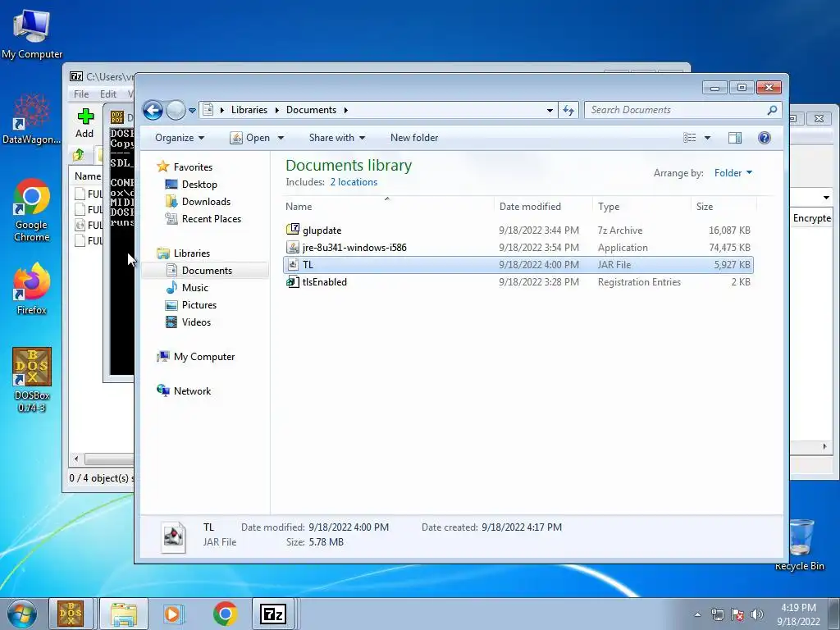Expand the arrow after the Documents breadcrumb
The width and height of the screenshot is (840, 630).
tap(345, 111)
